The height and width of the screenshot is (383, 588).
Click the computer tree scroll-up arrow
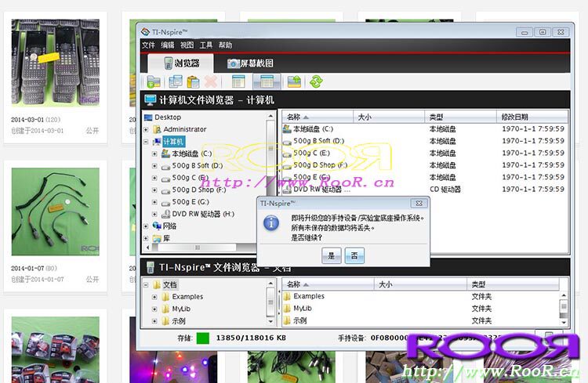pyautogui.click(x=270, y=116)
